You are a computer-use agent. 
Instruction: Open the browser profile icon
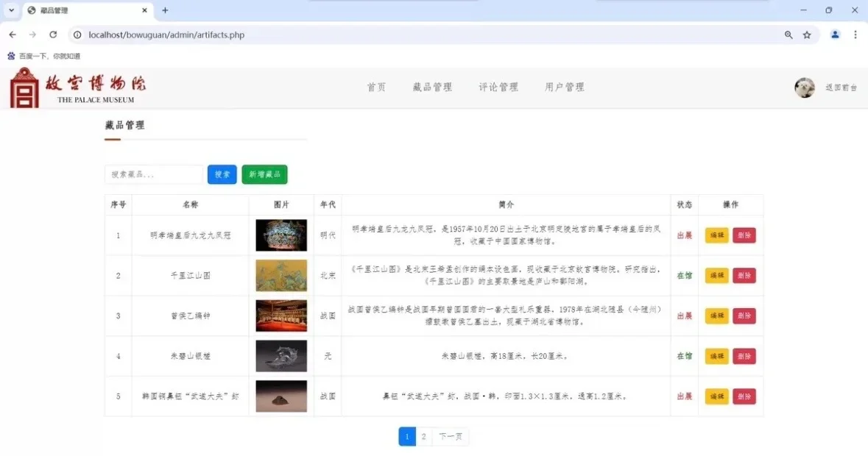(x=834, y=35)
